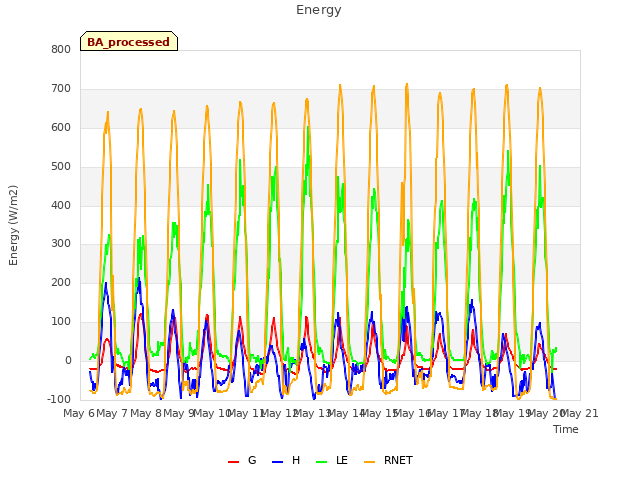The height and width of the screenshot is (480, 640).
Task: Click the H legend entry
Action: coord(286,460)
